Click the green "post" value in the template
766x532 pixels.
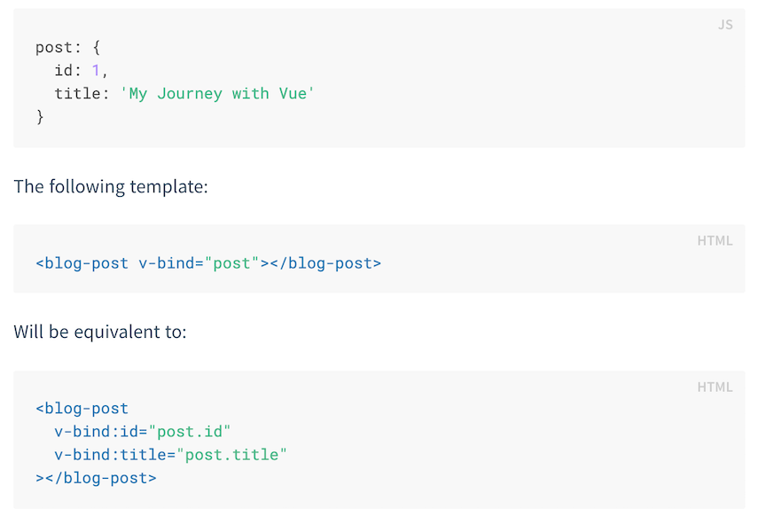coord(231,263)
